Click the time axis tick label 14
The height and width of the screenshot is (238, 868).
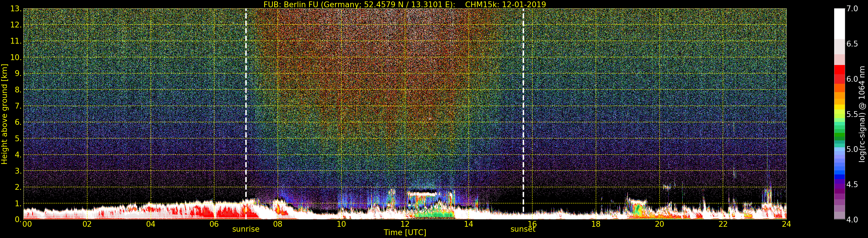tap(468, 224)
